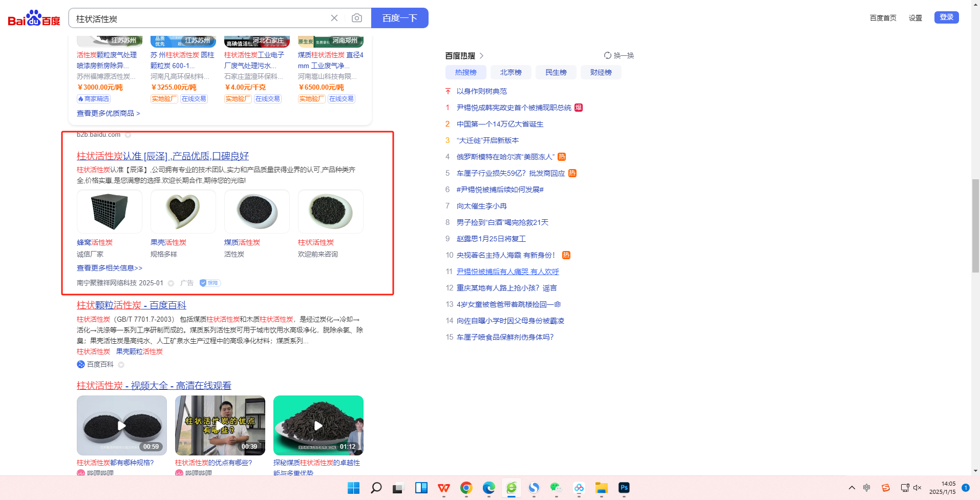Show hidden system tray icons
Viewport: 980px width, 500px height.
click(x=851, y=488)
